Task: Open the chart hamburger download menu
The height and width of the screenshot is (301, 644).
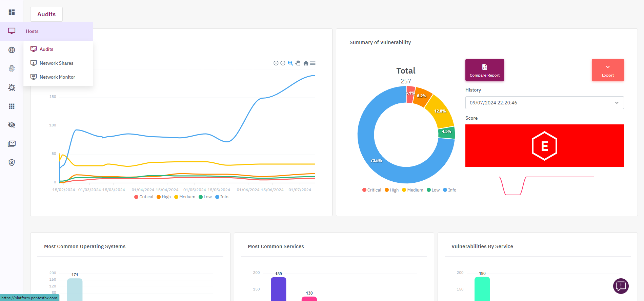Action: click(313, 63)
